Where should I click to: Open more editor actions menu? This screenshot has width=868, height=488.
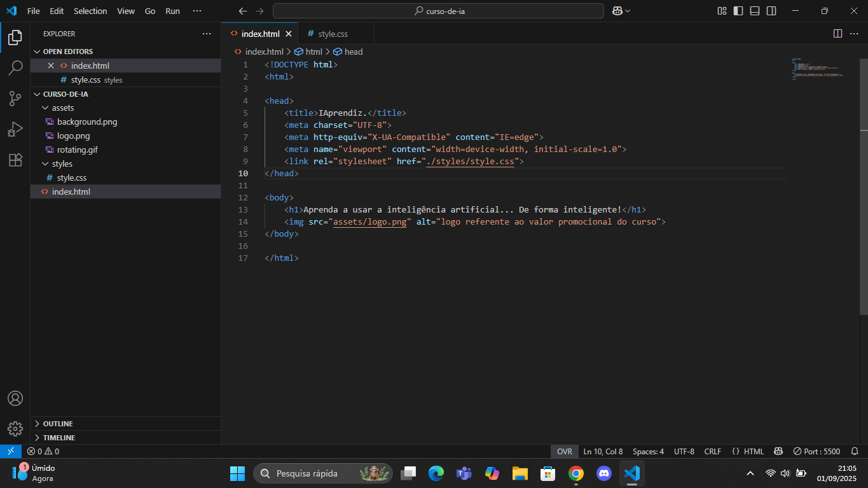854,34
